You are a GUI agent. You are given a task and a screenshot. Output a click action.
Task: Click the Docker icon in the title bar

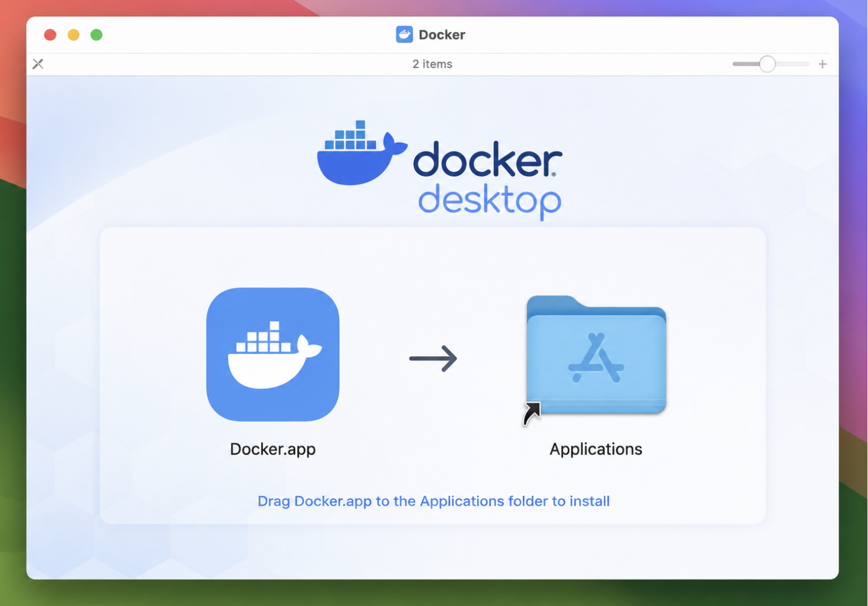tap(404, 34)
